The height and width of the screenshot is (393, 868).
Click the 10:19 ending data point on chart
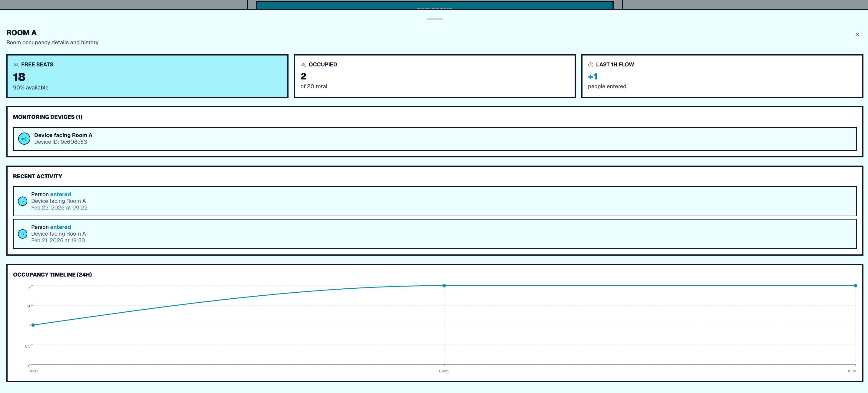[855, 285]
